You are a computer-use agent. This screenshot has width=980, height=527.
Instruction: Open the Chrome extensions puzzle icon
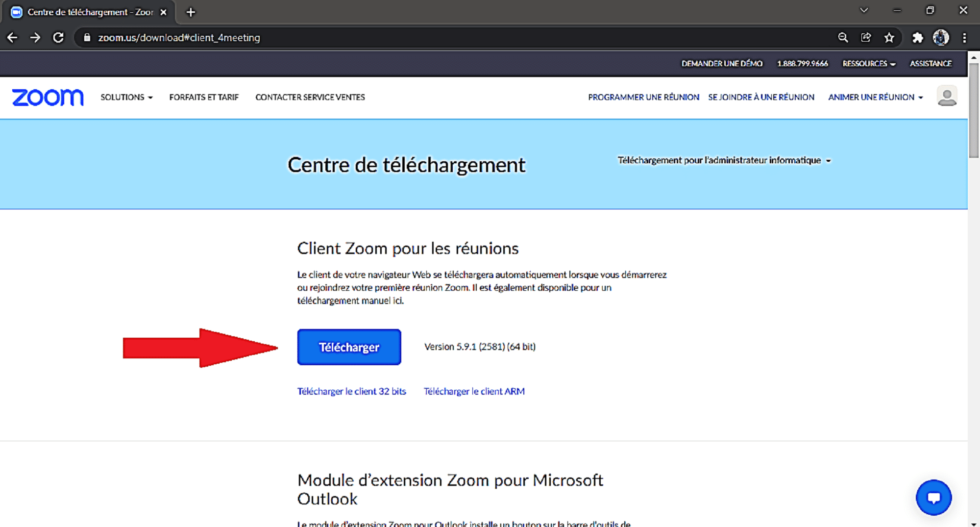pos(917,38)
